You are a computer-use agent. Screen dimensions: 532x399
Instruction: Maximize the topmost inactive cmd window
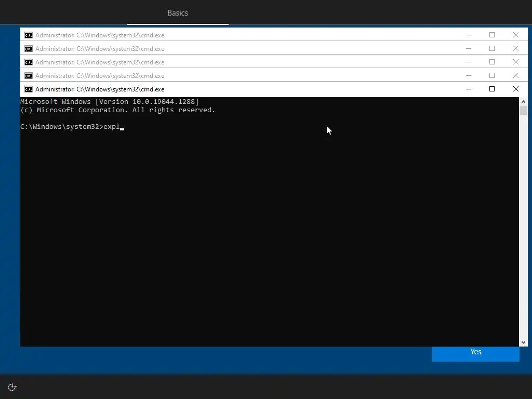coord(492,35)
